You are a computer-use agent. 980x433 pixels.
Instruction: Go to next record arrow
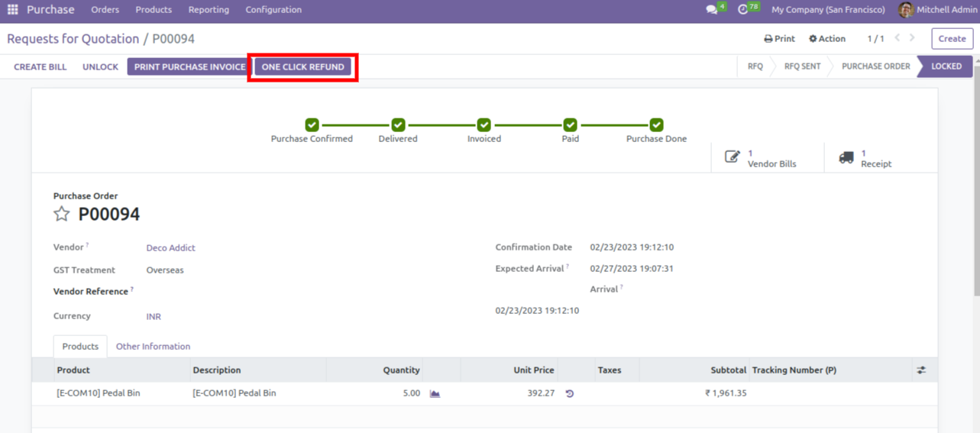[912, 38]
